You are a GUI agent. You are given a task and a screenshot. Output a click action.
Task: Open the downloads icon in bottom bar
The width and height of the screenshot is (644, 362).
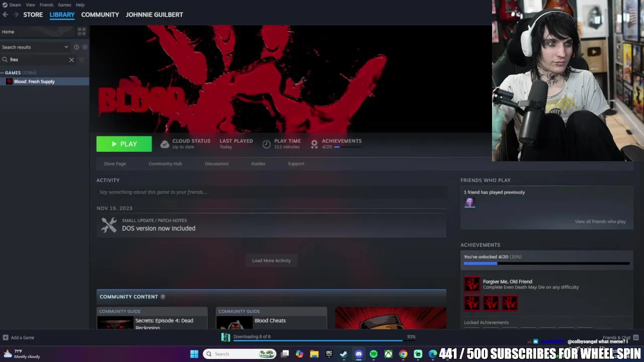225,337
